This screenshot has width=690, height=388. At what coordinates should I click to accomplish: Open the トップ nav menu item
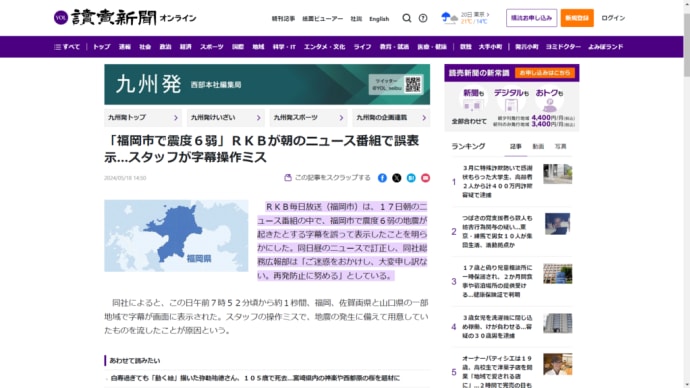coord(102,47)
